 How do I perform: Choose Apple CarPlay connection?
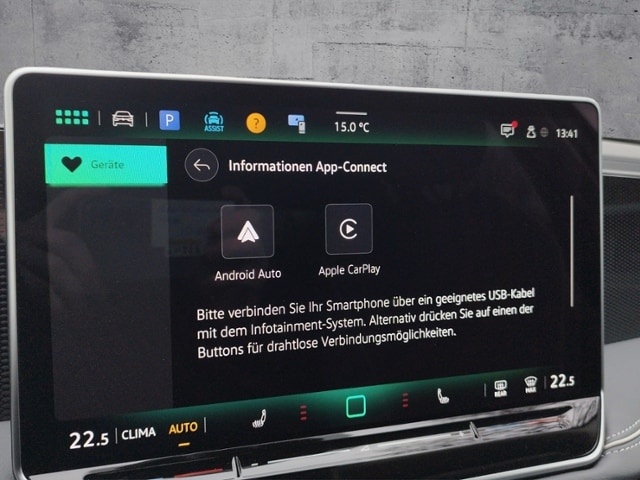[348, 229]
